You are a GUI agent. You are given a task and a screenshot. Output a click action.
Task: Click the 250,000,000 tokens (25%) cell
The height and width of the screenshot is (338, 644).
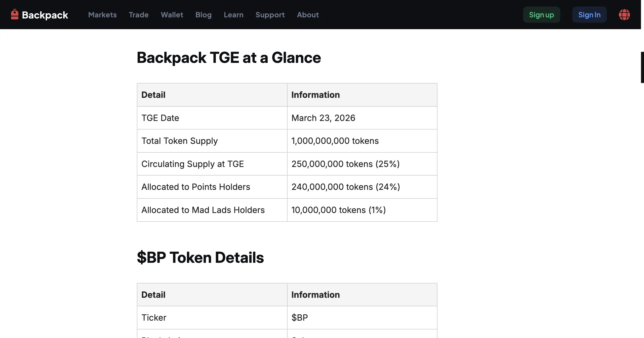click(362, 164)
